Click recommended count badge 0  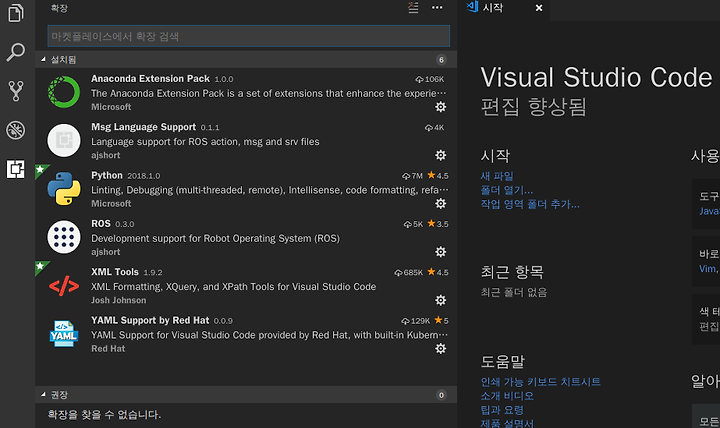(x=441, y=395)
